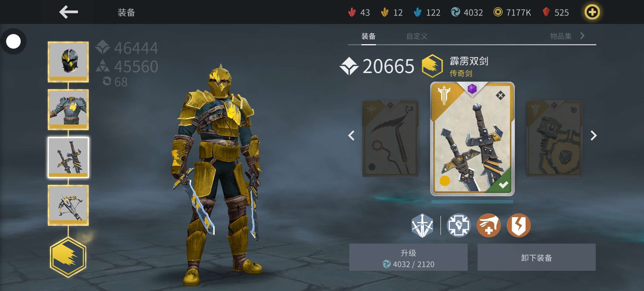Image resolution: width=644 pixels, height=291 pixels.
Task: Switch to the 装备 tab
Action: (368, 36)
